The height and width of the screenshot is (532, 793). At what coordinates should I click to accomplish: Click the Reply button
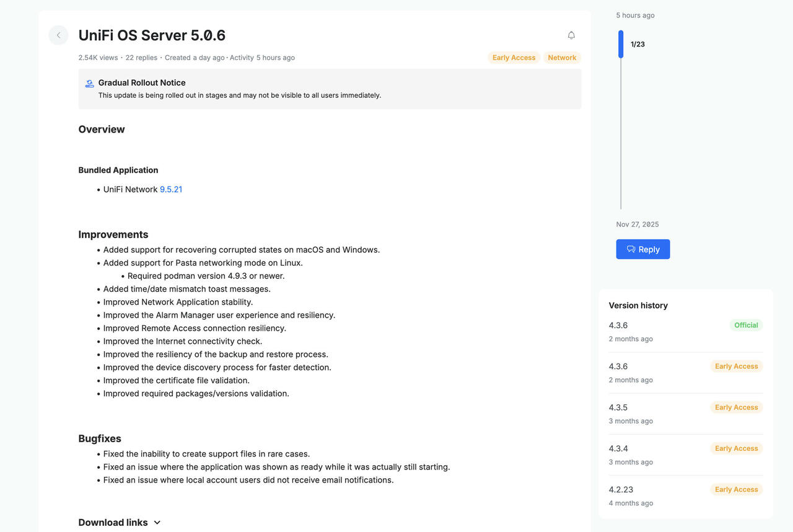642,249
